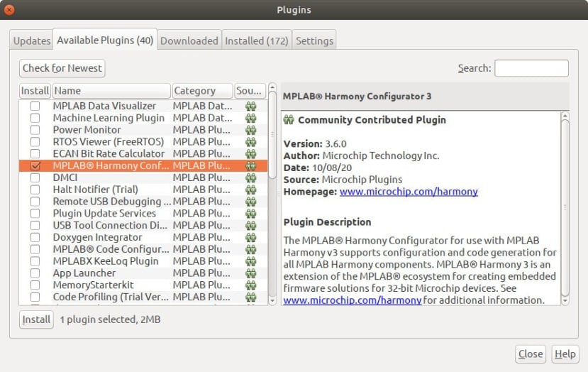Click the description pane scroll-up arrow
Screen dimensions: 588x372
click(x=565, y=116)
